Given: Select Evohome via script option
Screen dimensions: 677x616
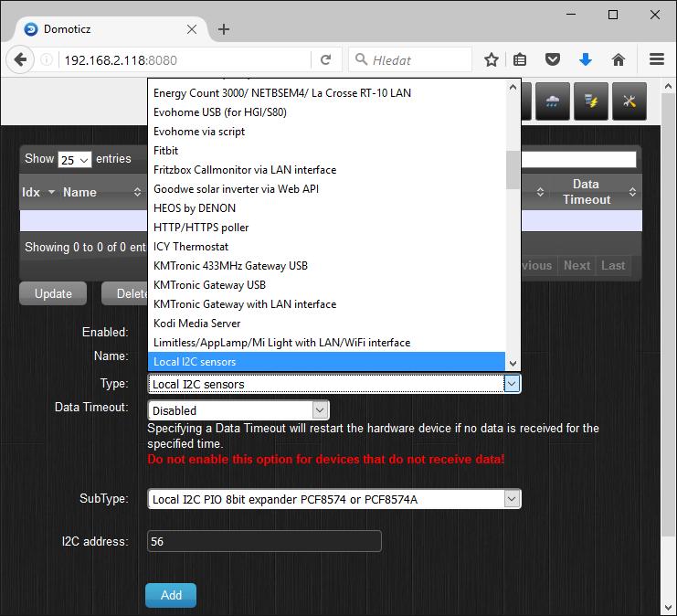Looking at the screenshot, I should pos(326,132).
